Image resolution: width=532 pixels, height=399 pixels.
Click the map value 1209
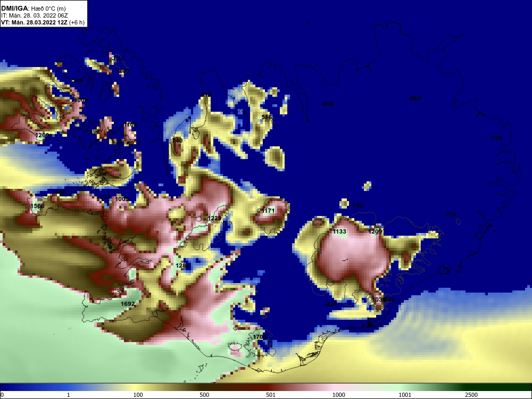375,231
